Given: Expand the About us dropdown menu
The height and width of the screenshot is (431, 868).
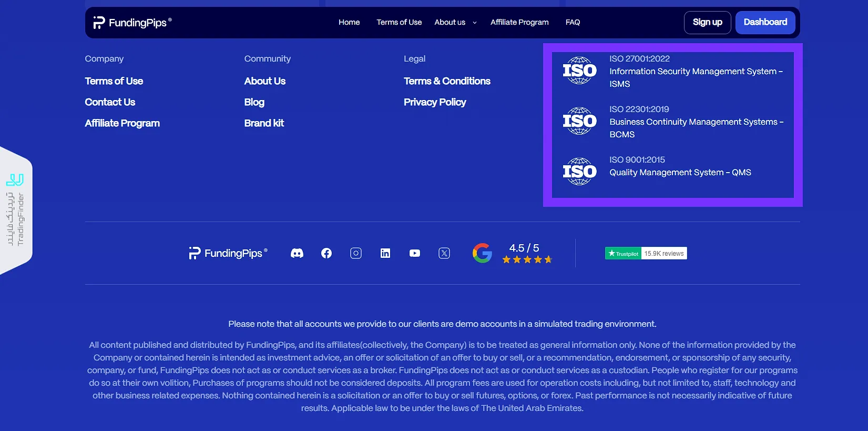Looking at the screenshot, I should [x=455, y=23].
